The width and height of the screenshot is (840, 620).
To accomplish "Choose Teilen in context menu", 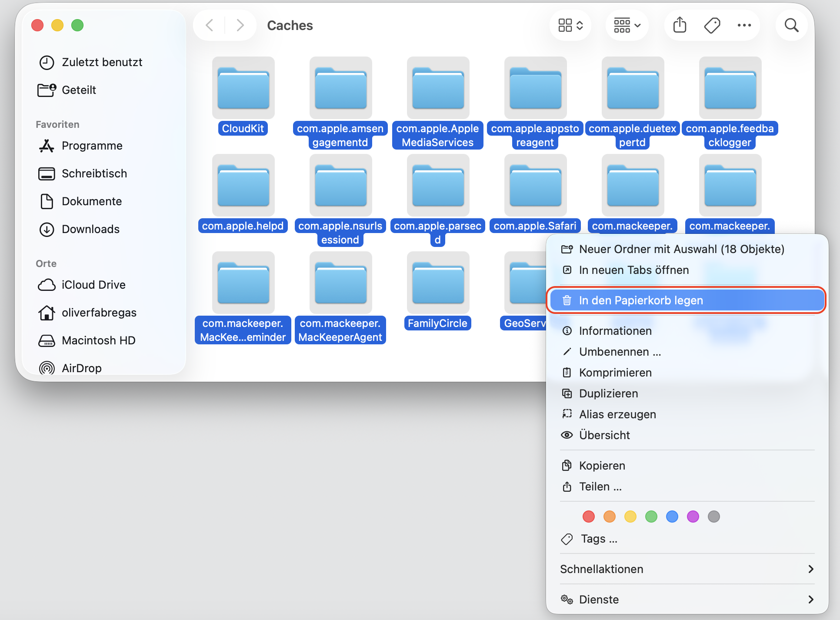I will (x=687, y=487).
